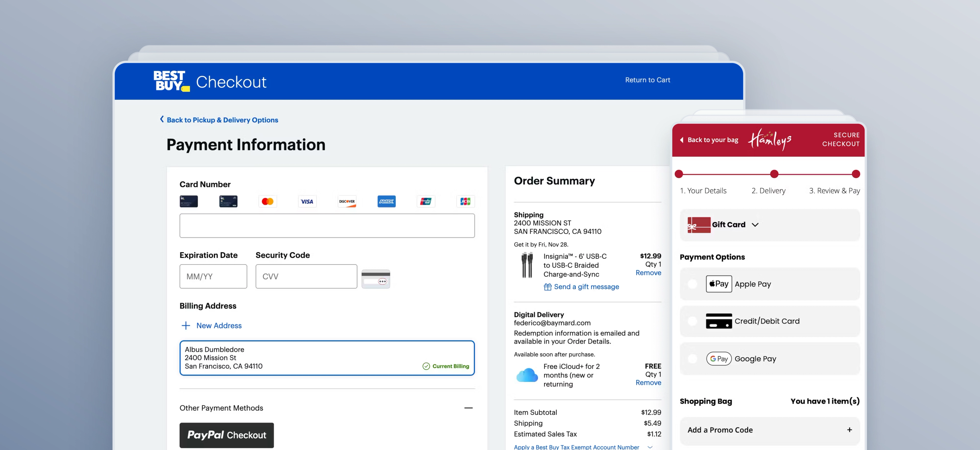Go to step 2. Delivery
980x450 pixels.
click(x=768, y=191)
